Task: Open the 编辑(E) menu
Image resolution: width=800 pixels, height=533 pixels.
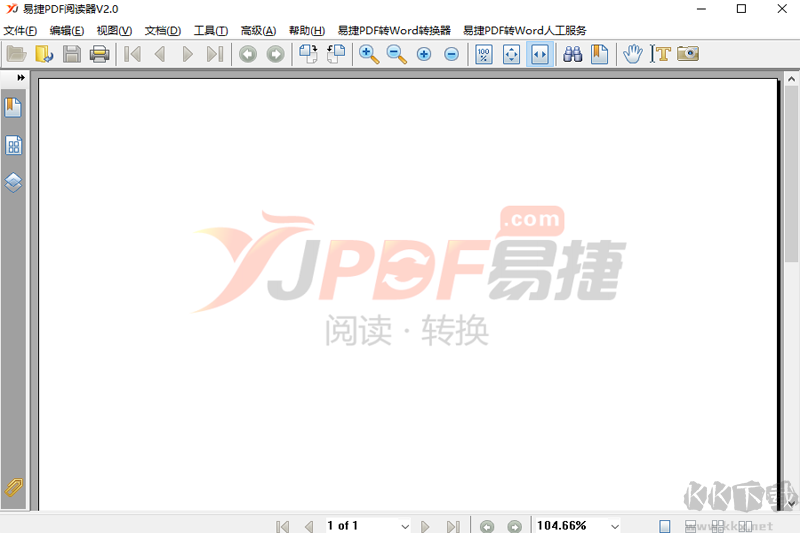Action: (x=67, y=31)
